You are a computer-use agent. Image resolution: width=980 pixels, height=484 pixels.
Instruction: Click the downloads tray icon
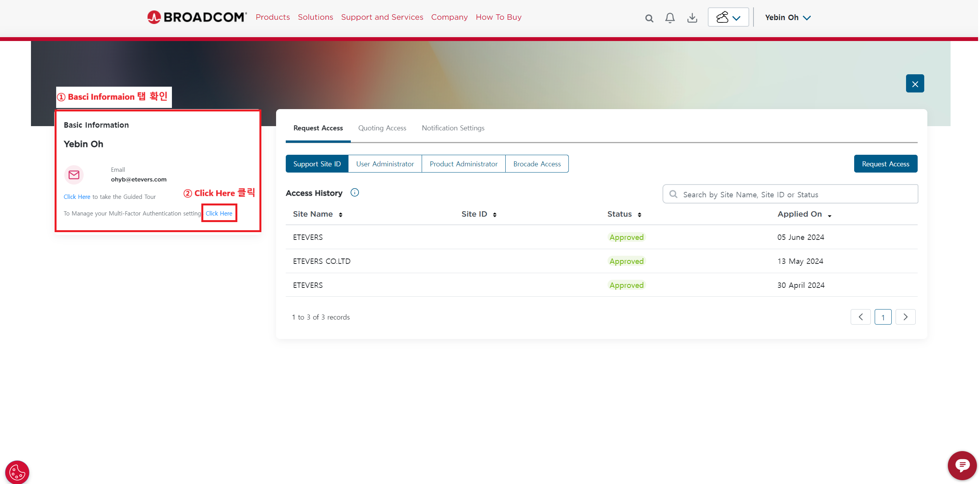[692, 18]
